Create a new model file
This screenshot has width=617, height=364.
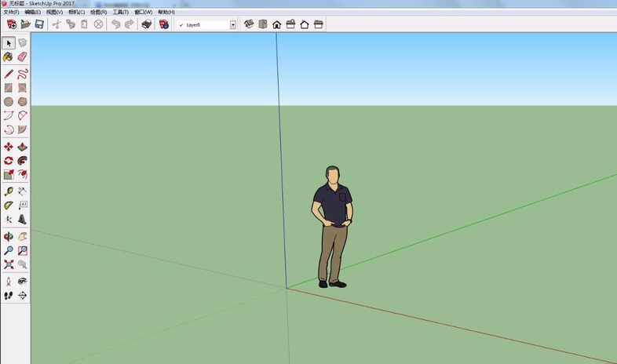tap(12, 24)
